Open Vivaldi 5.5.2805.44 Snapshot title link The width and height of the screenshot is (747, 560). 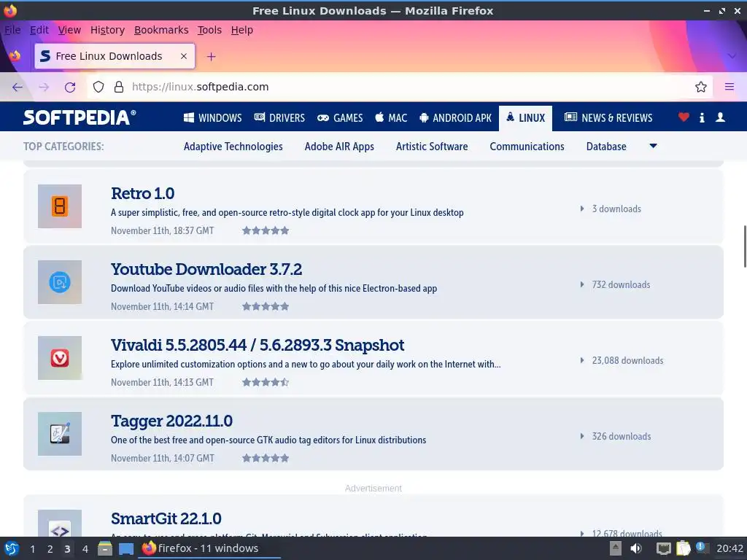(258, 345)
